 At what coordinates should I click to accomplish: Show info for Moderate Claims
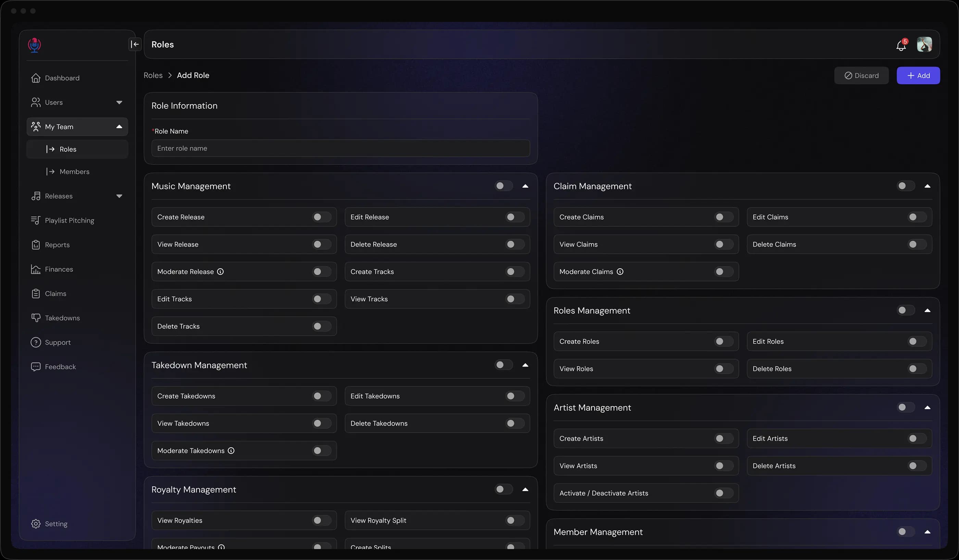[620, 272]
